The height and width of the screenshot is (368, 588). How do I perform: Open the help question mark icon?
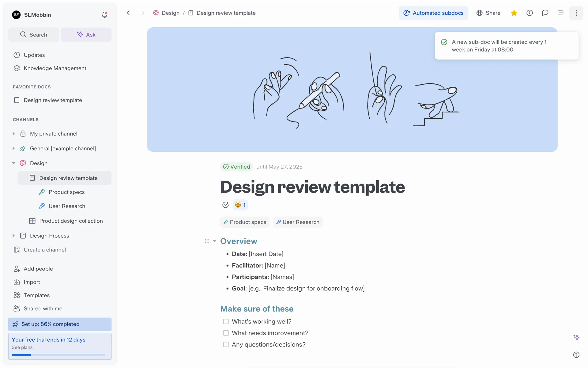(x=576, y=355)
